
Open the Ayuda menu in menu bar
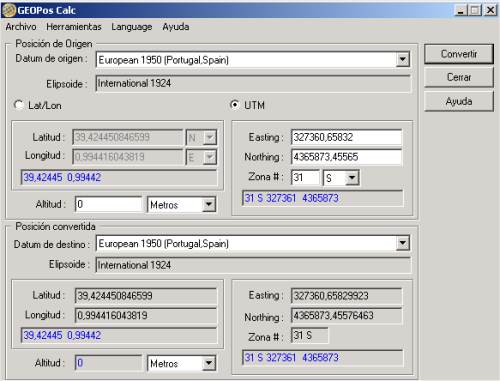[x=176, y=27]
